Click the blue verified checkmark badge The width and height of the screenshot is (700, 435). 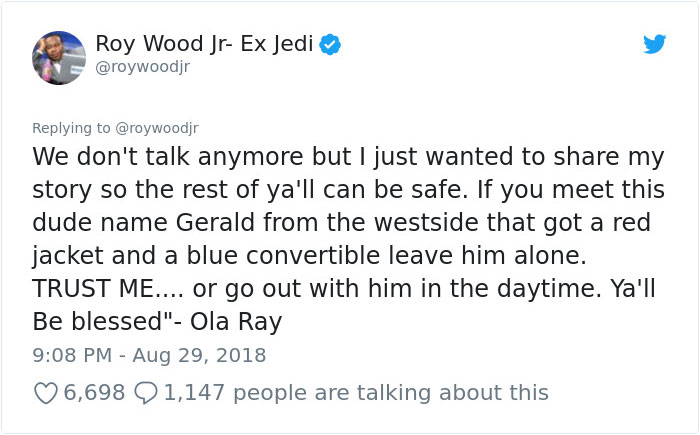[329, 44]
